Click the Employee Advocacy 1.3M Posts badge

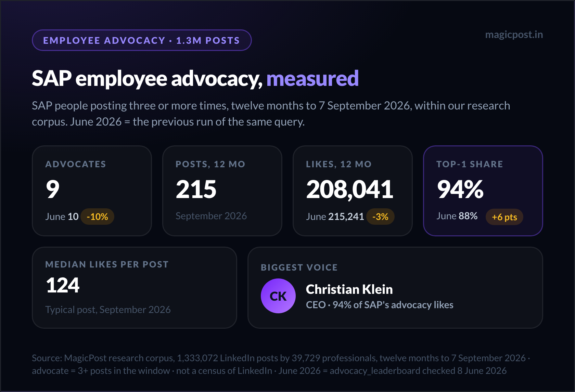[142, 40]
